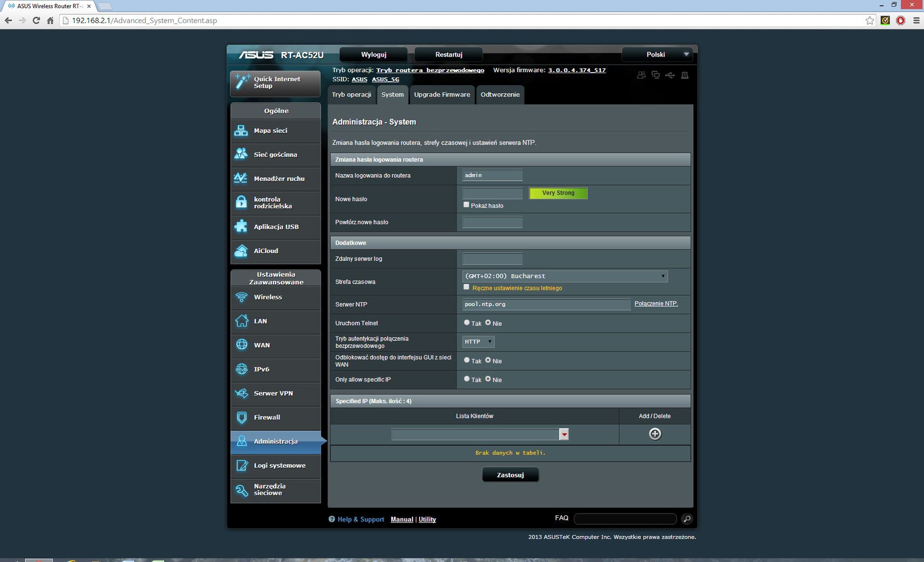The image size is (924, 562).
Task: Open Serwer VPN icon
Action: point(242,393)
